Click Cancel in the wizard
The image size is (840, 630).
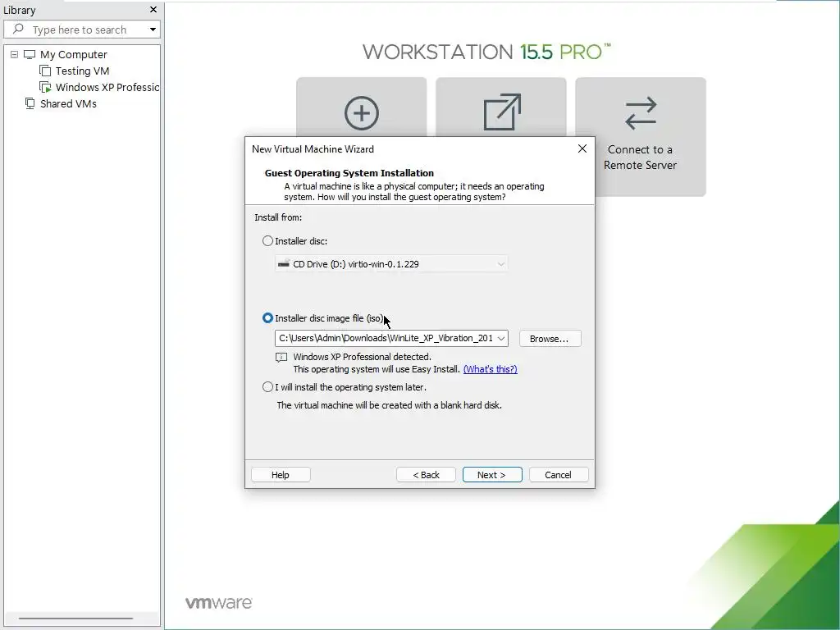pyautogui.click(x=558, y=475)
